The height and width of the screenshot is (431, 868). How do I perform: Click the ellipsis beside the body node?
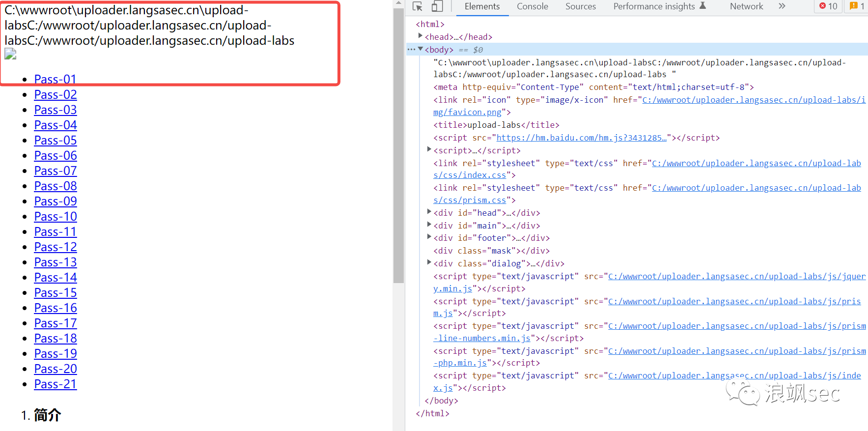click(411, 50)
